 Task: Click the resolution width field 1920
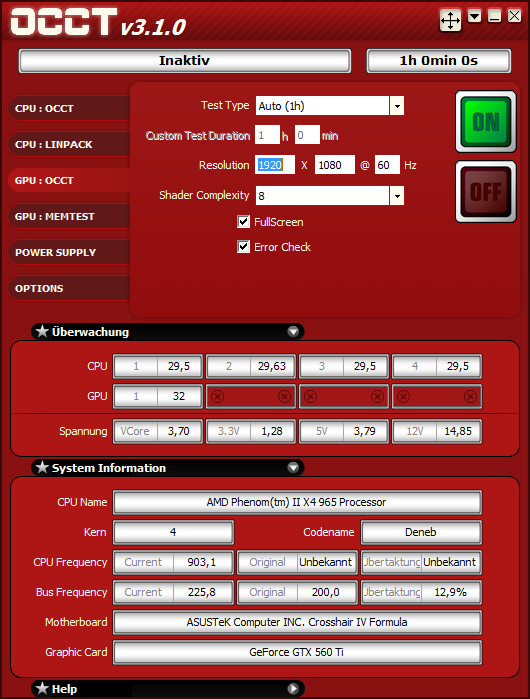click(x=275, y=165)
